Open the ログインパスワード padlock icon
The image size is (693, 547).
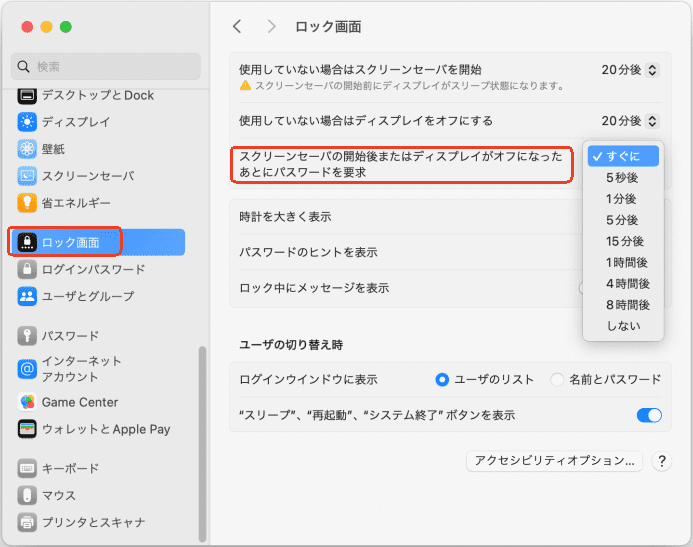(27, 269)
